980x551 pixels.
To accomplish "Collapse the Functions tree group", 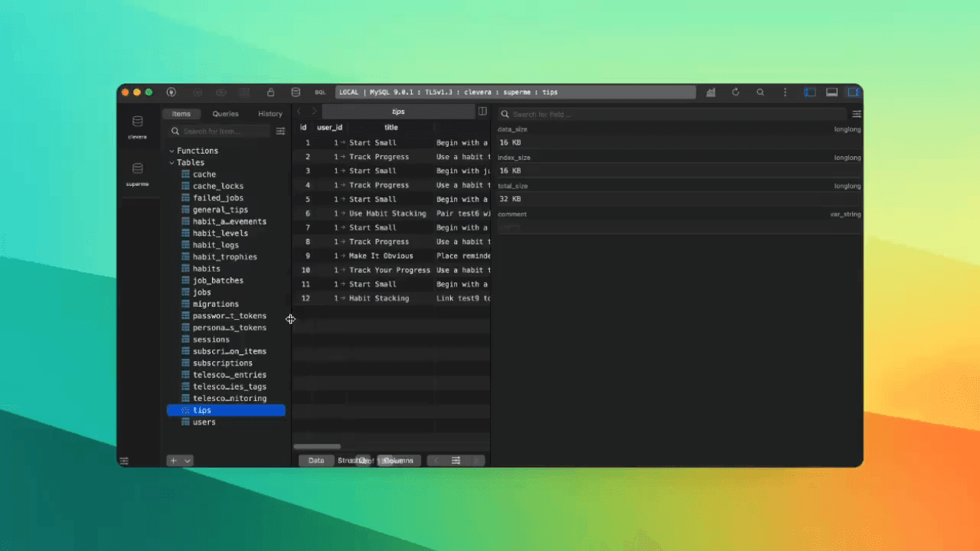I will tap(172, 151).
